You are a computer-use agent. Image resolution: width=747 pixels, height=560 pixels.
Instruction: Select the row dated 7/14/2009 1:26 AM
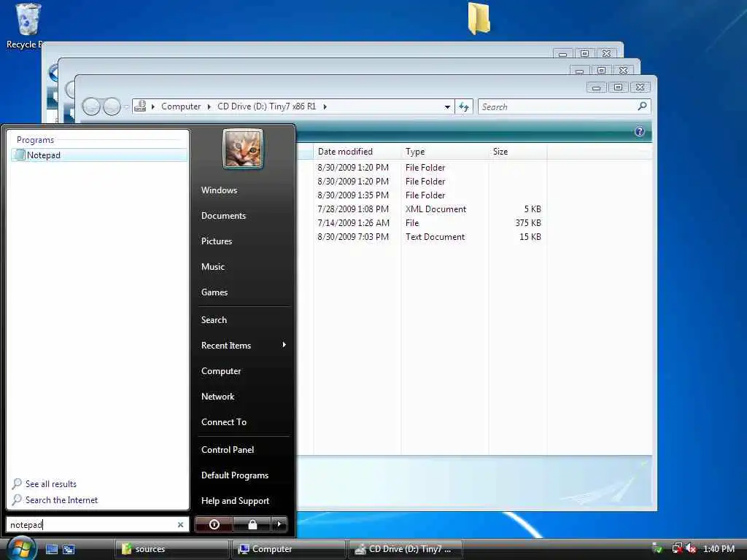(354, 223)
